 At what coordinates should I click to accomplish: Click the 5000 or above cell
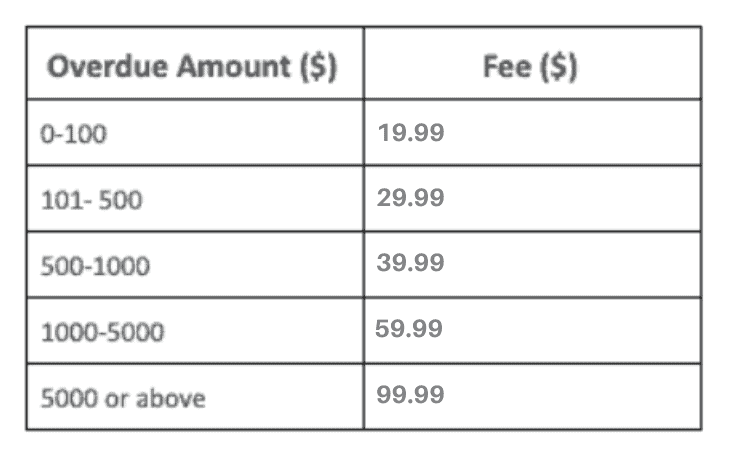[x=123, y=398]
